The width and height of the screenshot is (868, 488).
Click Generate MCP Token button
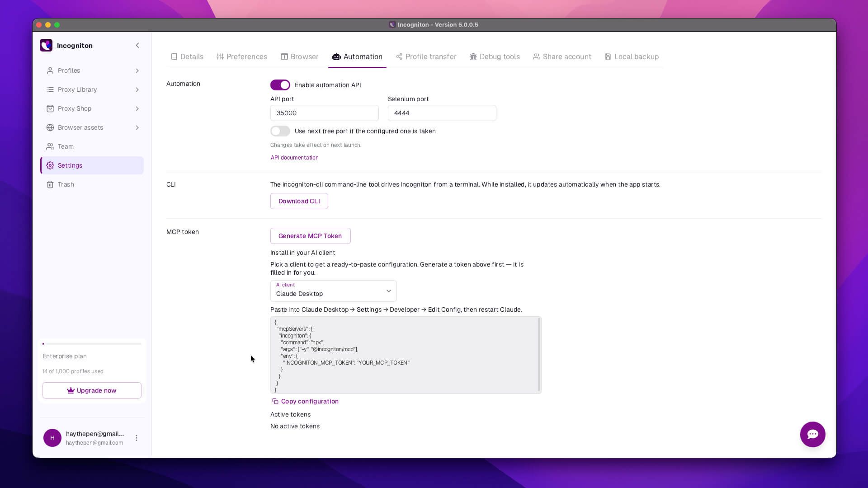tap(310, 236)
